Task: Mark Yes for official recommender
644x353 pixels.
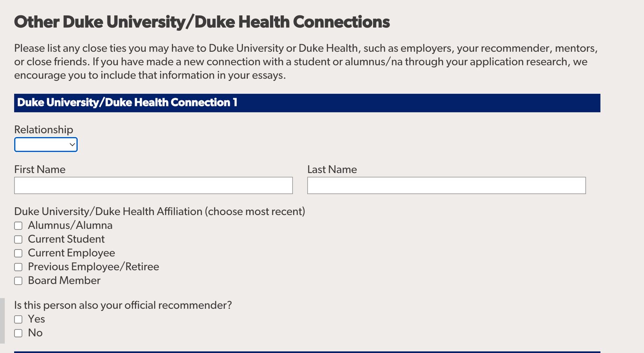Action: [19, 320]
